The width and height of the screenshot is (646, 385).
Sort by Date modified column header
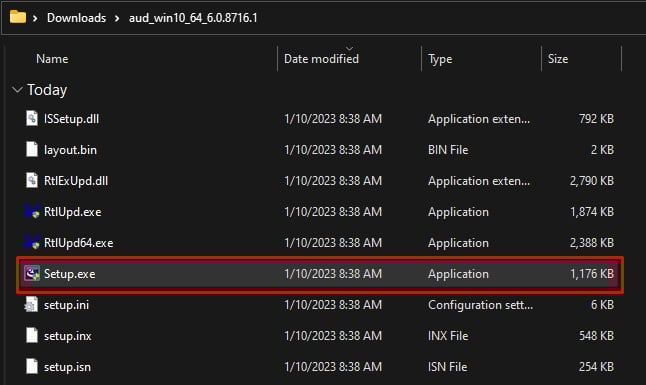click(x=321, y=59)
